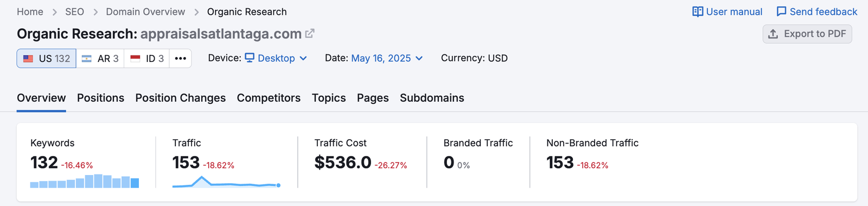Image resolution: width=868 pixels, height=206 pixels.
Task: Select the ID 3 database option
Action: [x=147, y=58]
